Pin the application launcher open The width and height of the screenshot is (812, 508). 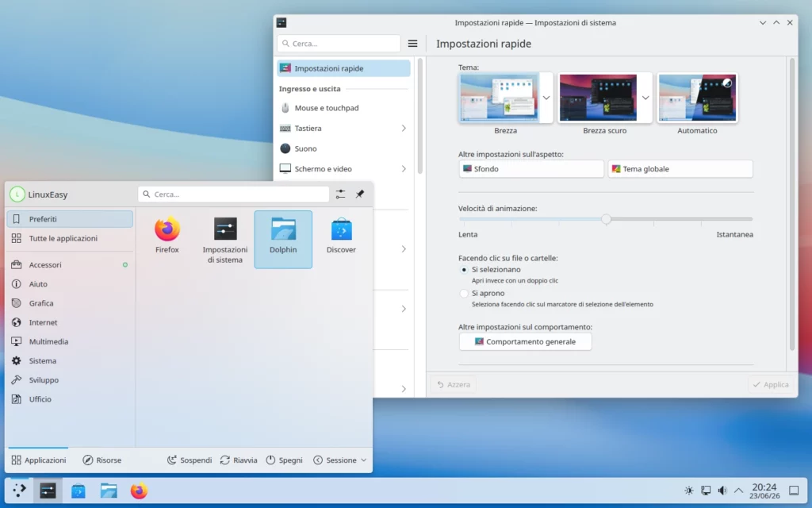click(359, 194)
